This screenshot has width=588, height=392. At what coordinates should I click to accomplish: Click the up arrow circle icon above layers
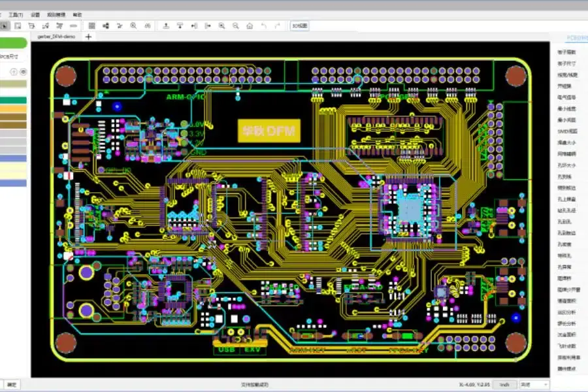click(x=14, y=72)
